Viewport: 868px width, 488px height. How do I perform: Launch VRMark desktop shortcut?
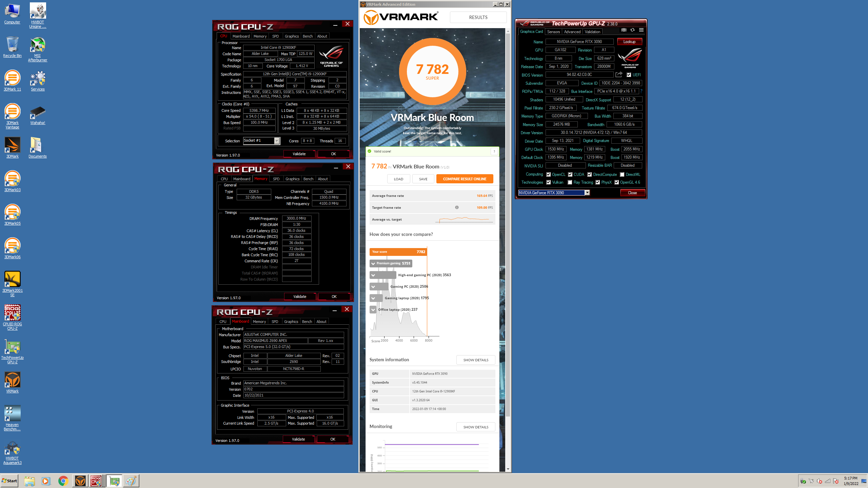point(12,383)
